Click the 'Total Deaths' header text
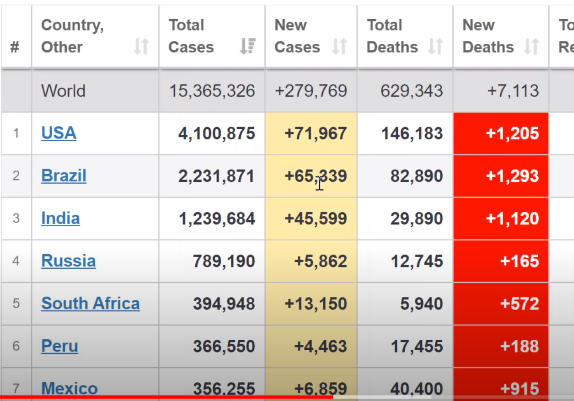The image size is (574, 401). coord(392,36)
